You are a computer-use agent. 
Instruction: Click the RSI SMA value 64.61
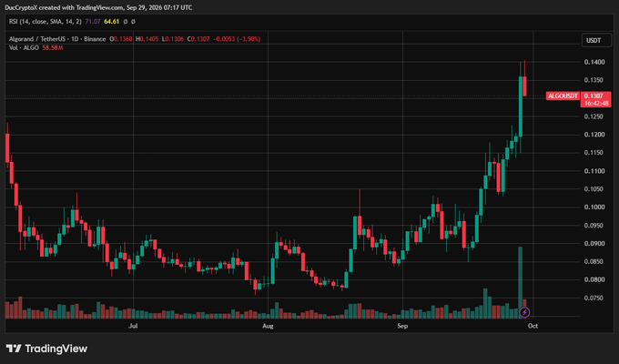pos(111,22)
